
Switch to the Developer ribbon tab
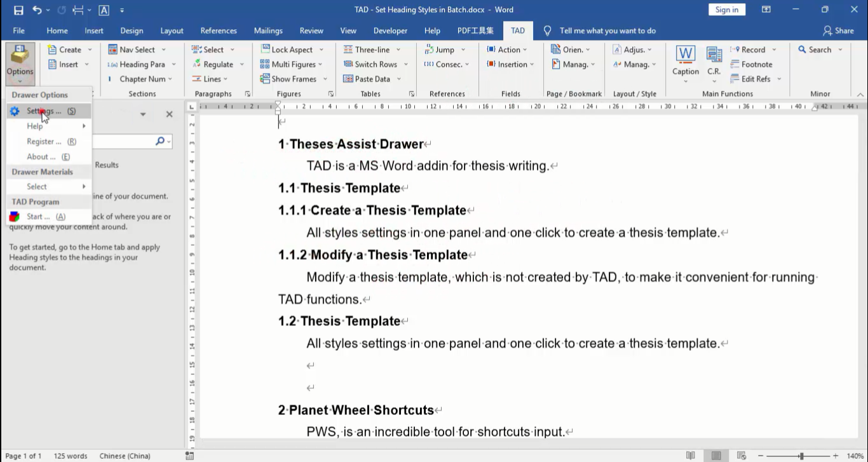pos(390,31)
